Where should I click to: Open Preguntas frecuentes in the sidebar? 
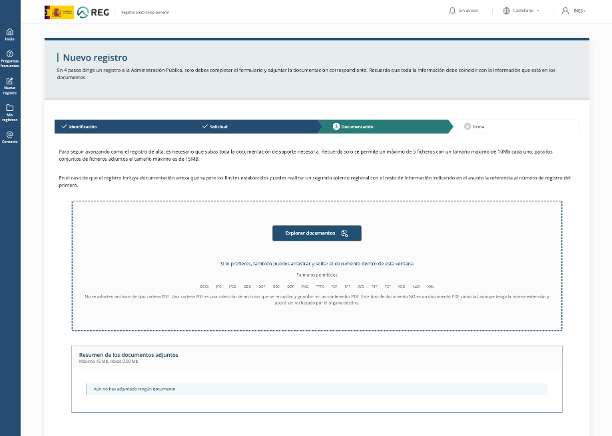(10, 60)
